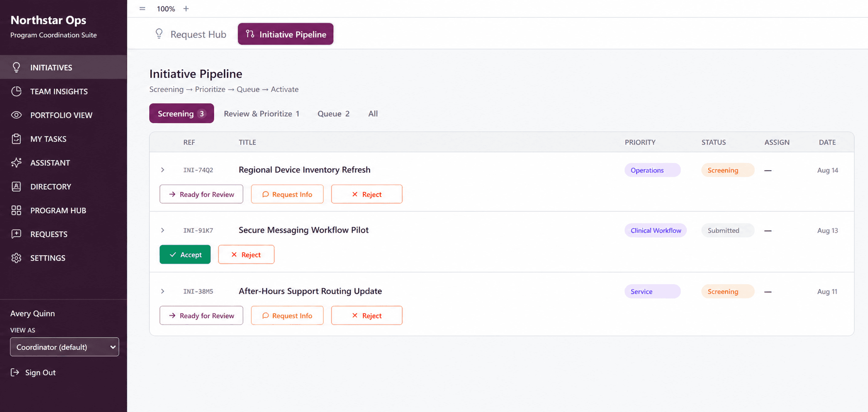This screenshot has width=868, height=412.
Task: Go to Portfolio View in sidebar
Action: (x=63, y=115)
